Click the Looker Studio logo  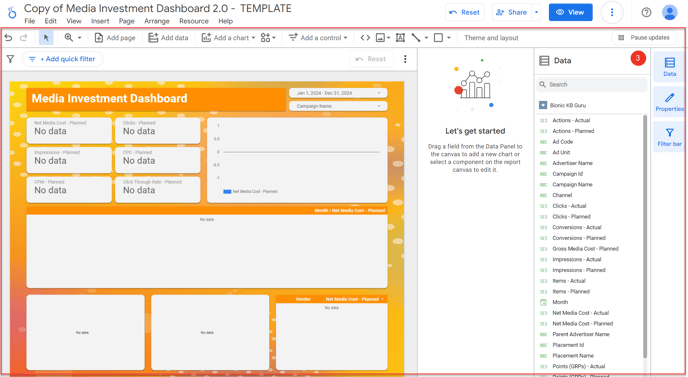pyautogui.click(x=12, y=13)
